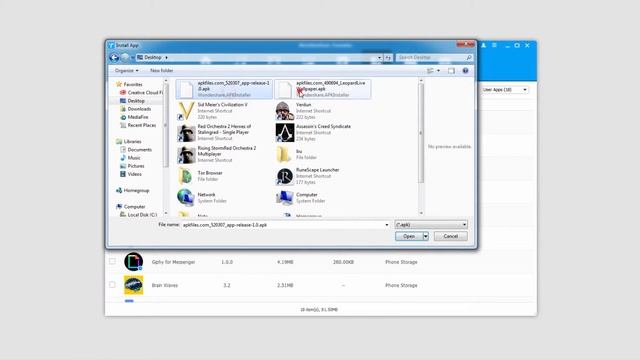Toggle the preview pane icon

click(451, 71)
